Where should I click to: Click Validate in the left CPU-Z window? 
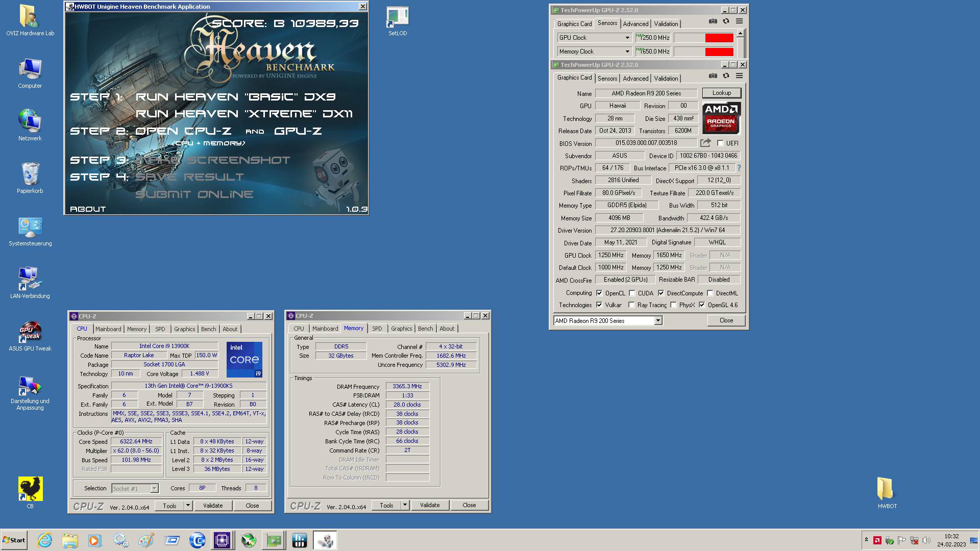tap(213, 506)
